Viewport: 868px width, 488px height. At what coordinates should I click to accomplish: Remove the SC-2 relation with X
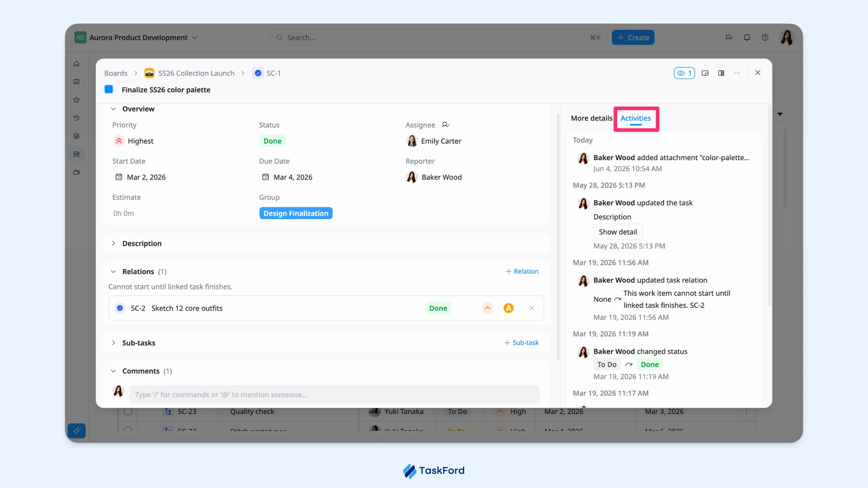click(532, 308)
